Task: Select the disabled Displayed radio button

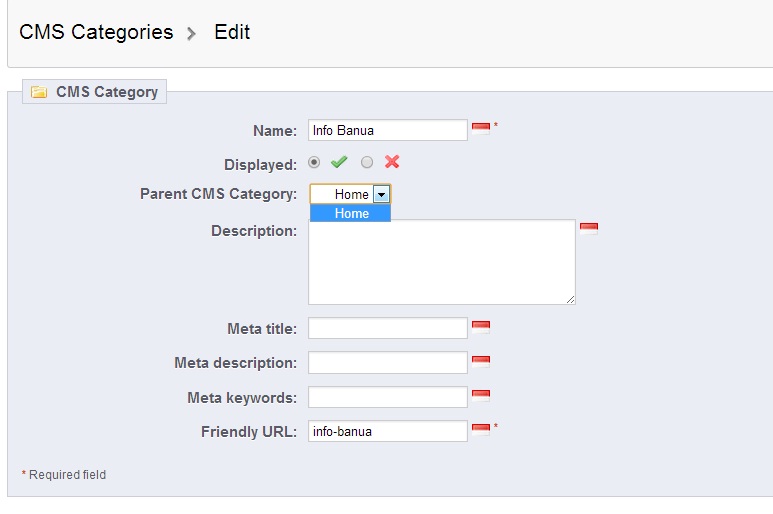Action: coord(367,162)
